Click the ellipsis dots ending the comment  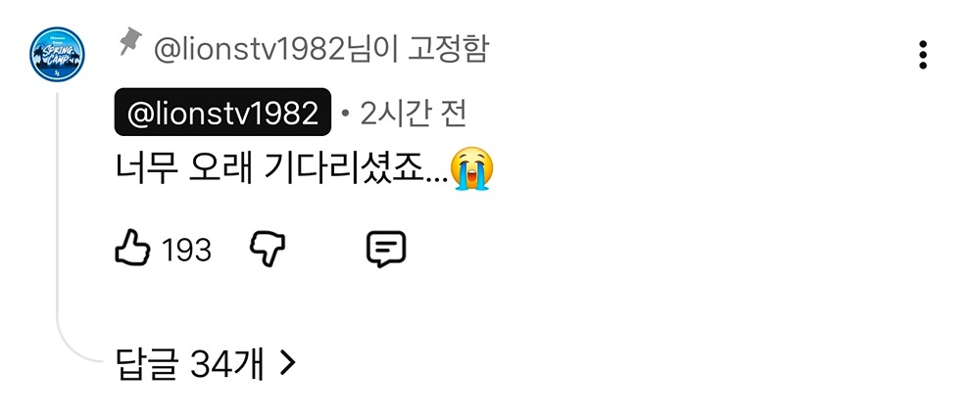[436, 180]
